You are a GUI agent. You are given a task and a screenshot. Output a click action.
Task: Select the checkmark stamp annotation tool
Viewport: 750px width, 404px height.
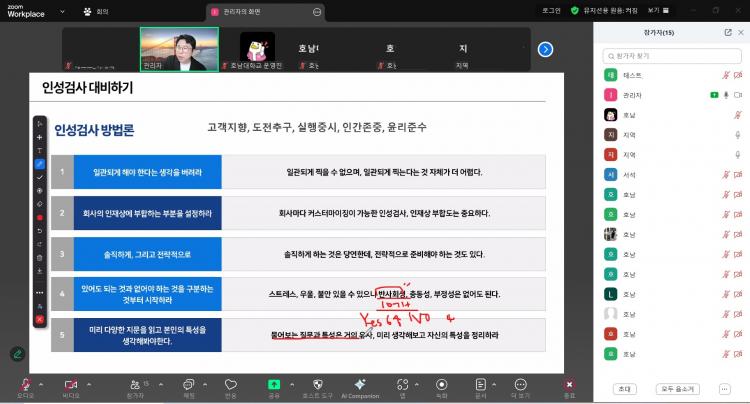tap(40, 177)
